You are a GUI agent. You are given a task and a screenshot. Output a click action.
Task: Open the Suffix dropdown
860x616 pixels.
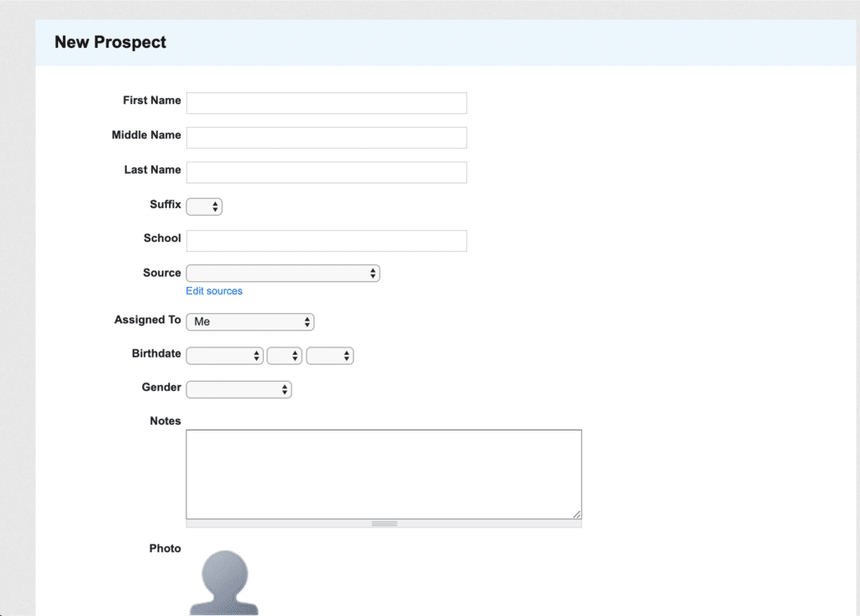point(204,206)
